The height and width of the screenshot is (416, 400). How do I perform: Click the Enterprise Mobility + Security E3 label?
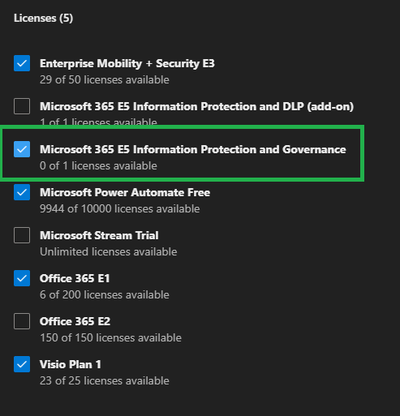(127, 63)
